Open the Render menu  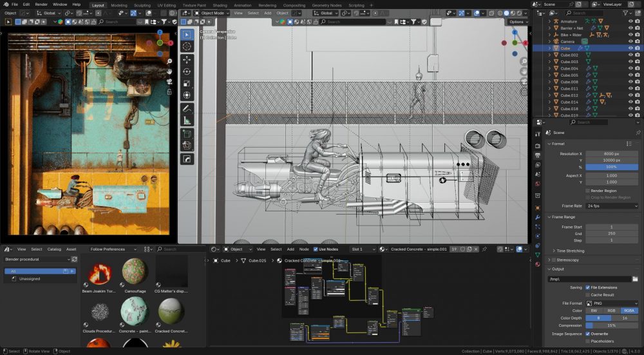[41, 5]
